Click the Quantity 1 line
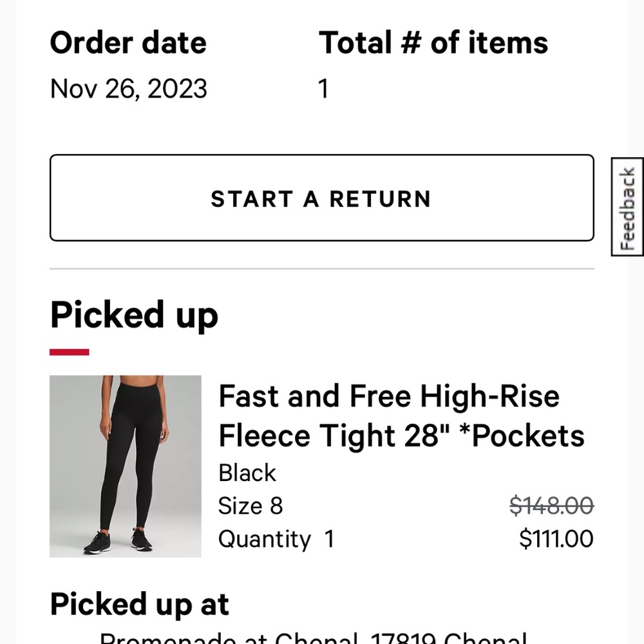Image resolution: width=644 pixels, height=644 pixels. (x=276, y=538)
